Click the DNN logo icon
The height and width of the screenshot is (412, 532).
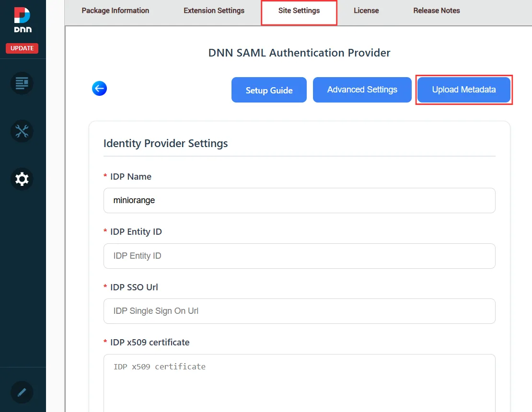(23, 20)
